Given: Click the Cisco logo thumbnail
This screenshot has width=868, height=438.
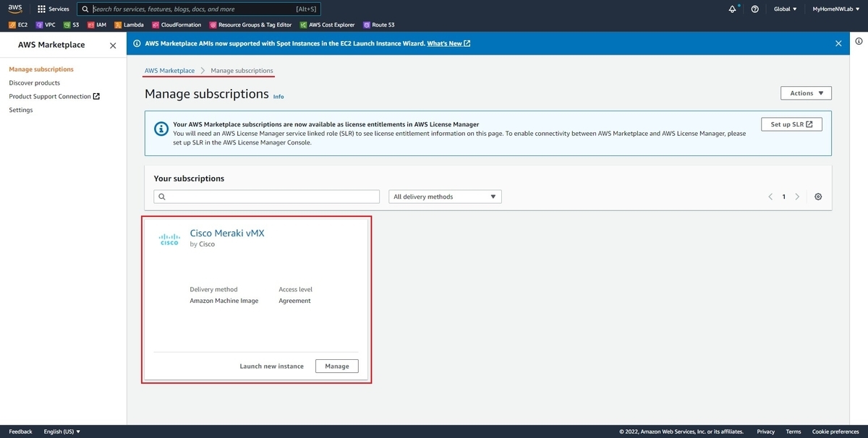Looking at the screenshot, I should [169, 239].
